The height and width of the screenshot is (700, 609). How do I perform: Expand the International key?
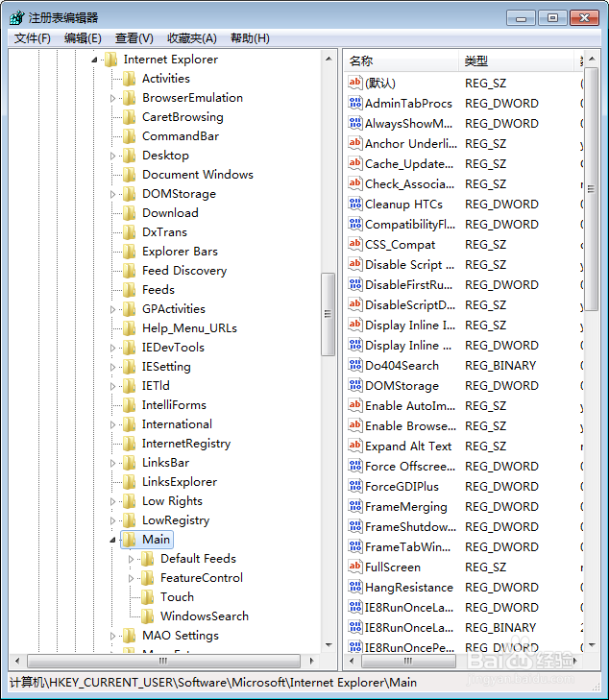(112, 424)
